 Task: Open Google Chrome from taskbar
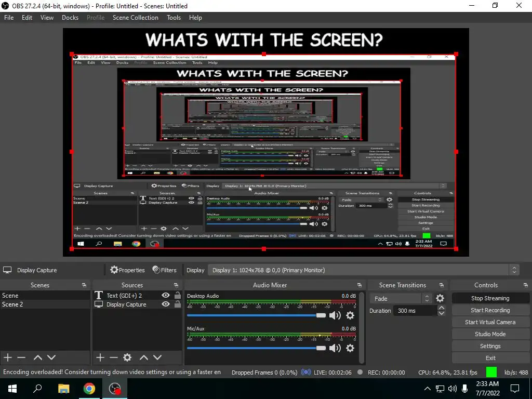tap(89, 389)
